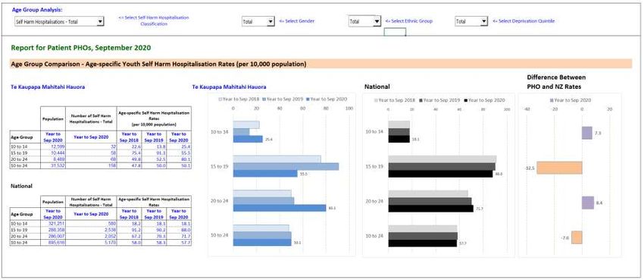Image resolution: width=644 pixels, height=280 pixels.
Task: Click the '<= Select Self Harm Hospitalisation Classification' label
Action: coord(154,21)
